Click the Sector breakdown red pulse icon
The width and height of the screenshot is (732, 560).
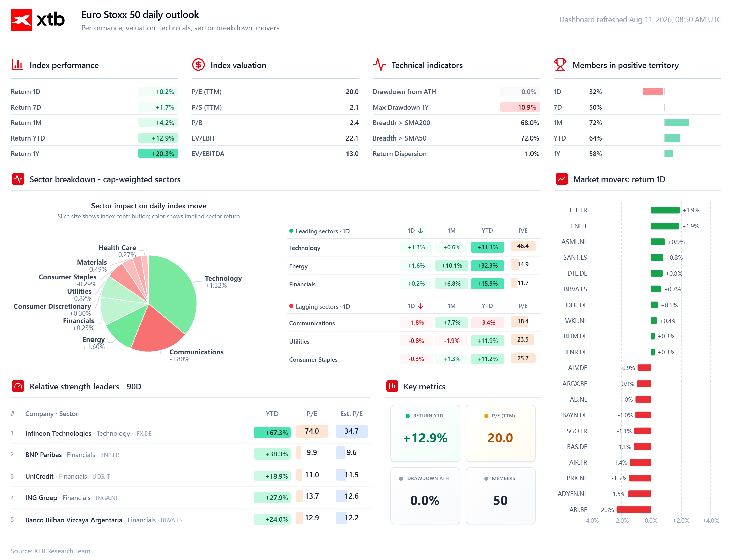click(x=18, y=179)
